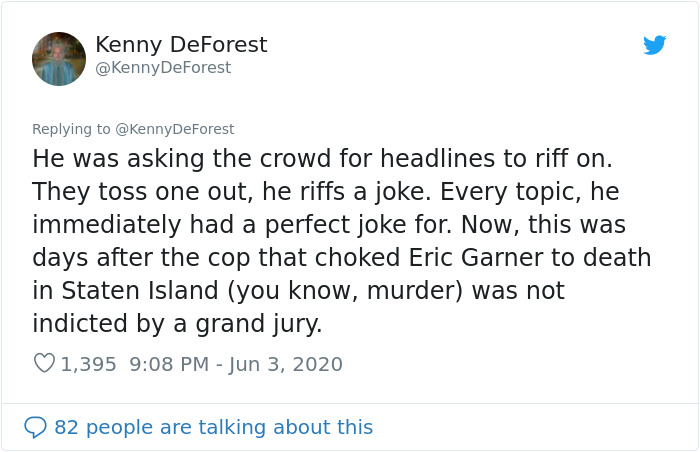Click the number 82 in the conversation link
The image size is (700, 452).
click(x=66, y=427)
